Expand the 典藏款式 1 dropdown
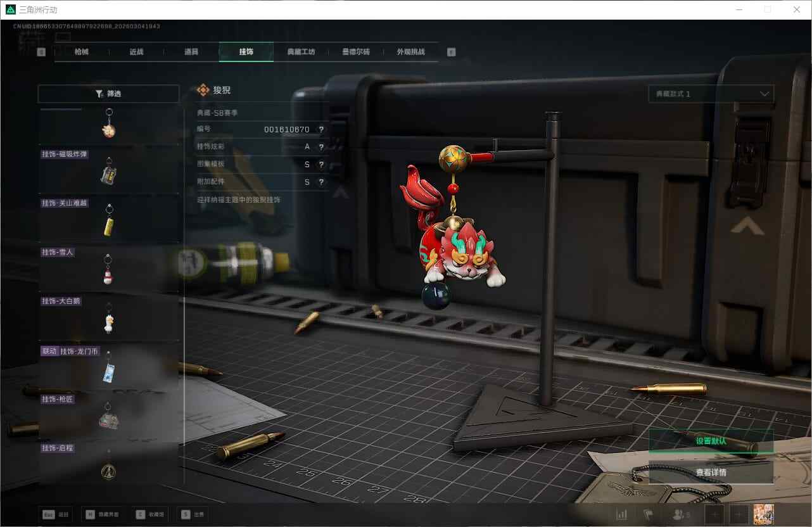Image resolution: width=812 pixels, height=527 pixels. [x=711, y=94]
